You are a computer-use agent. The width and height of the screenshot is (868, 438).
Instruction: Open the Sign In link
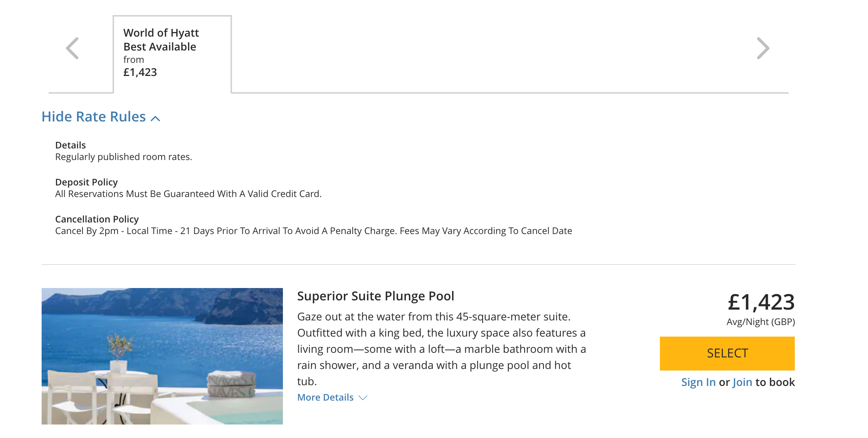tap(698, 382)
